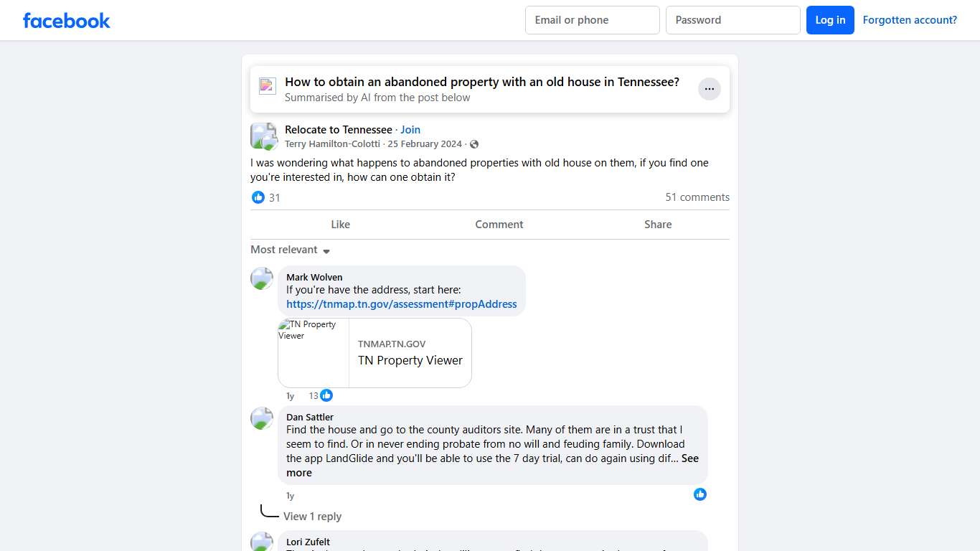Click the blue like reaction icon with 31
This screenshot has width=980, height=551.
click(x=258, y=197)
